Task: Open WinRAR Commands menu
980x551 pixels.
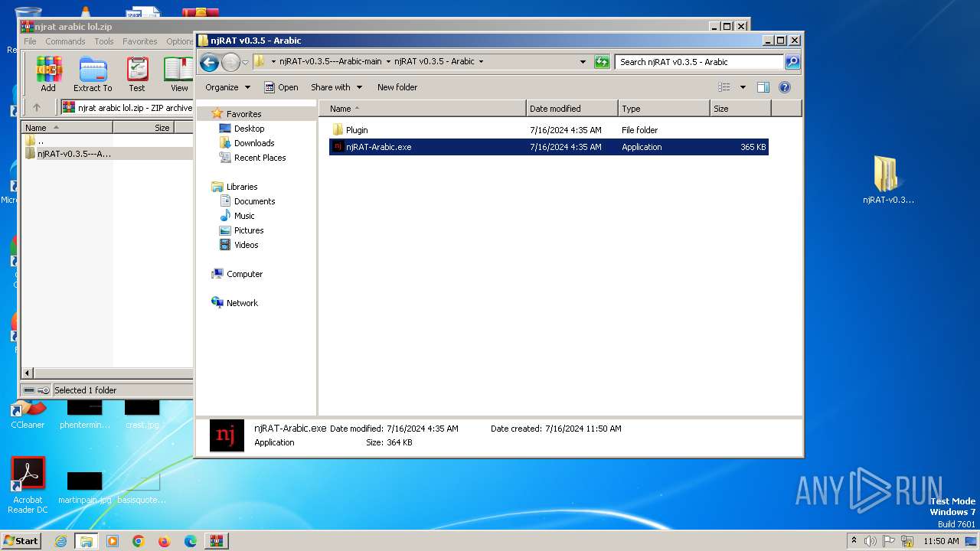Action: click(65, 41)
